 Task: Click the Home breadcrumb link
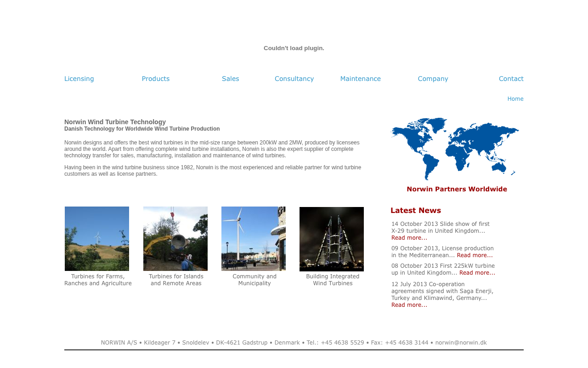[515, 99]
